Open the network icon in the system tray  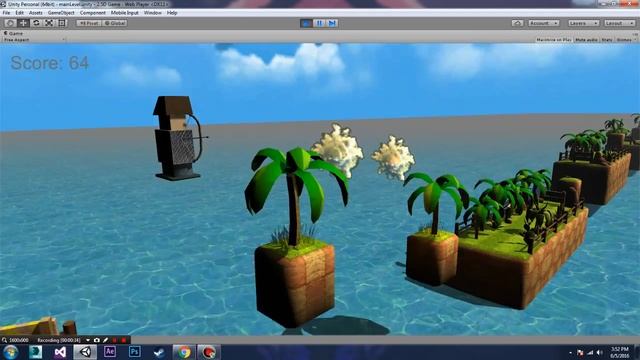pos(590,352)
